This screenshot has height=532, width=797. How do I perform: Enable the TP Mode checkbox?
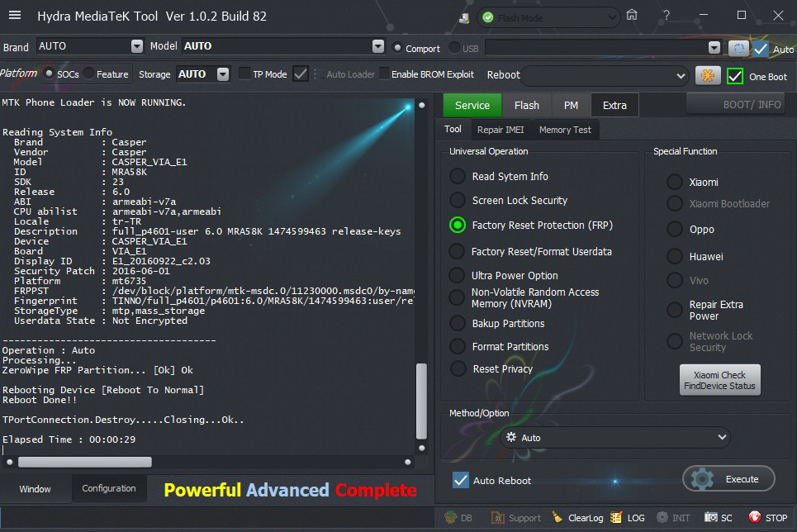[244, 74]
